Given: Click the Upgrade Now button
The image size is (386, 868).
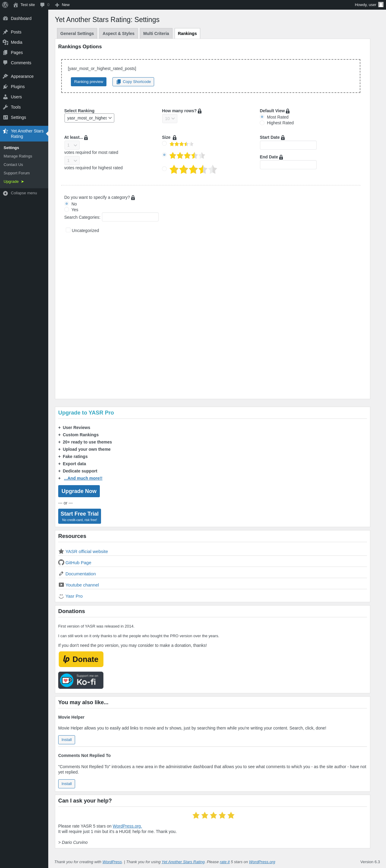Looking at the screenshot, I should [x=79, y=491].
